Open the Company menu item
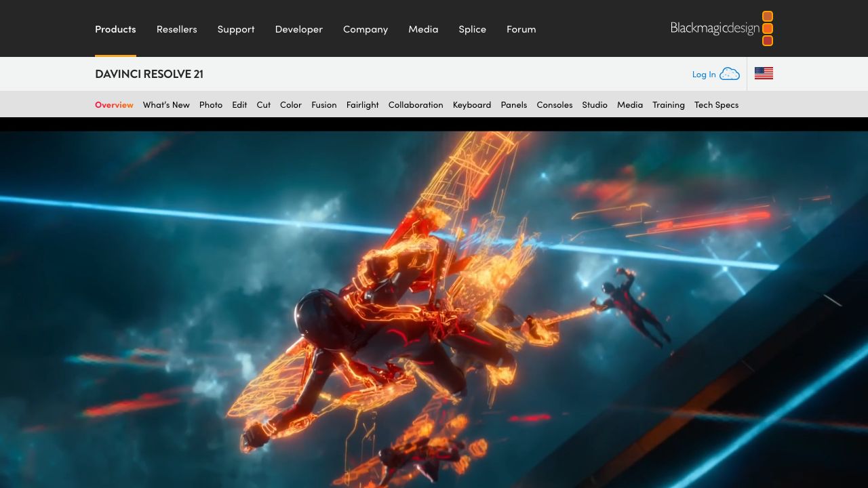The width and height of the screenshot is (868, 488). 366,29
